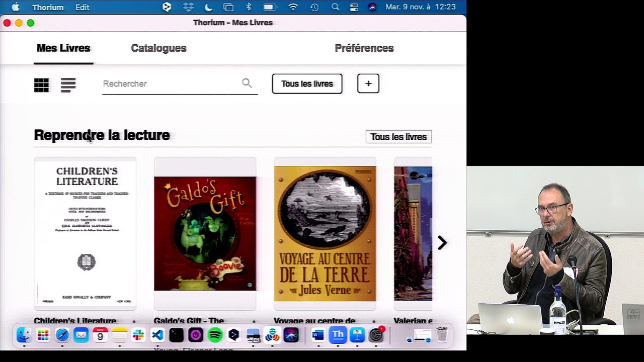Open Spotify from the dock
Screen dimensions: 644x362
pyautogui.click(x=215, y=335)
